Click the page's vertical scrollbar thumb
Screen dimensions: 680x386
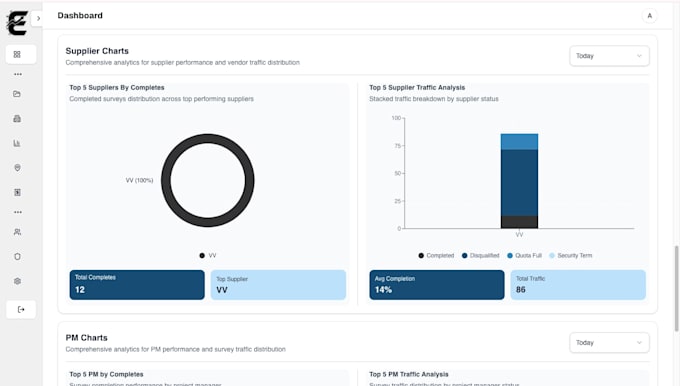676,288
